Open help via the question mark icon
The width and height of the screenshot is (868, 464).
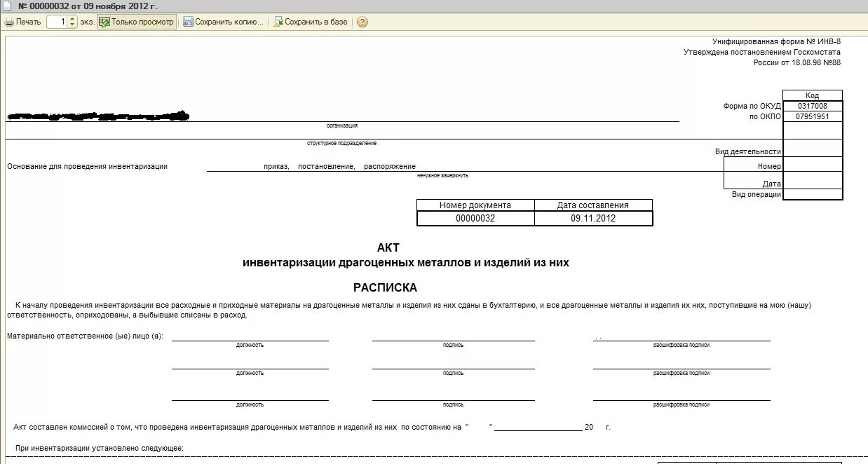(362, 22)
